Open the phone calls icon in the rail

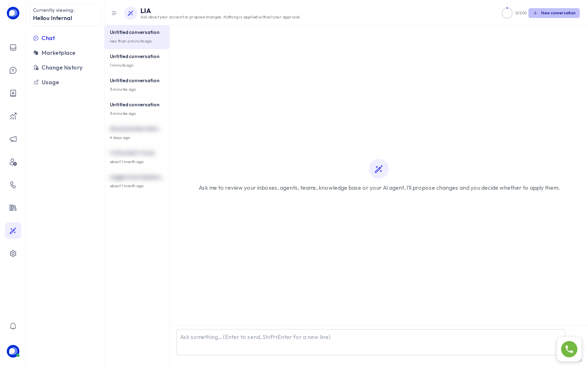[13, 185]
